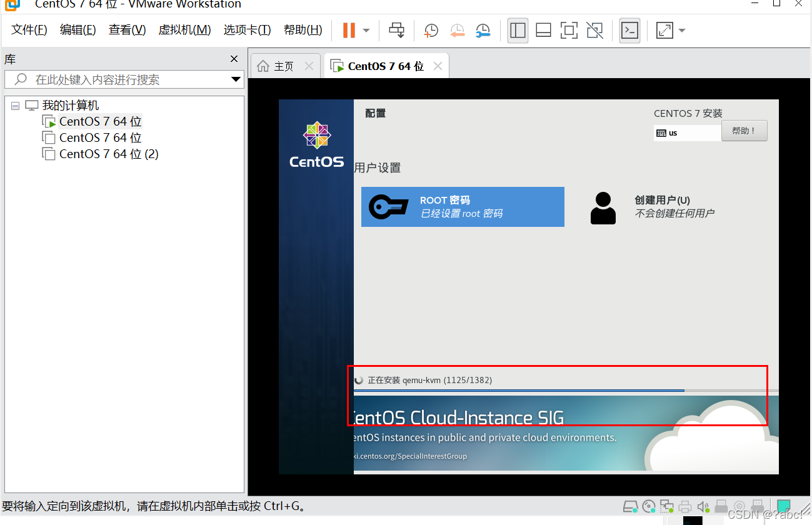Revert to the previous snapshot

[458, 30]
